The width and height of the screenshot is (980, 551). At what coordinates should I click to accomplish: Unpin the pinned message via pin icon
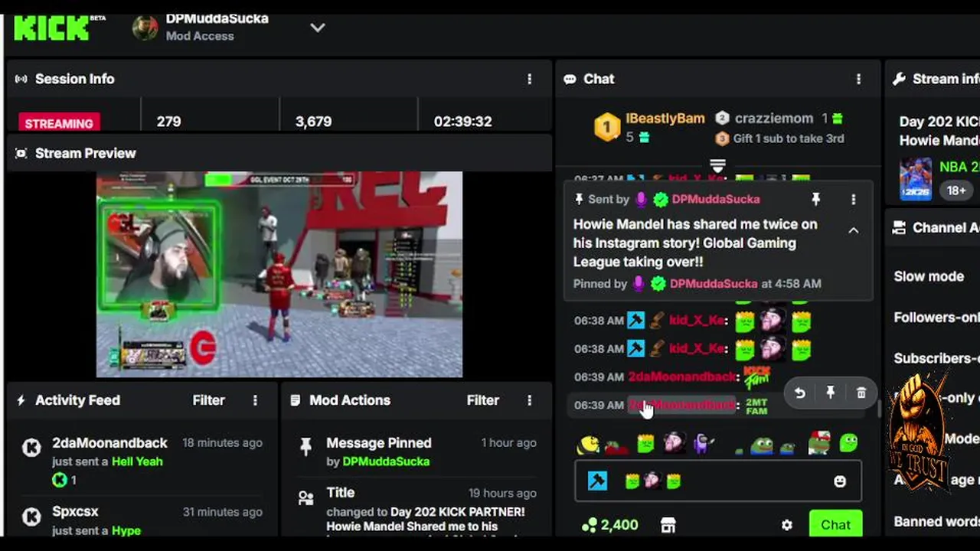[816, 199]
